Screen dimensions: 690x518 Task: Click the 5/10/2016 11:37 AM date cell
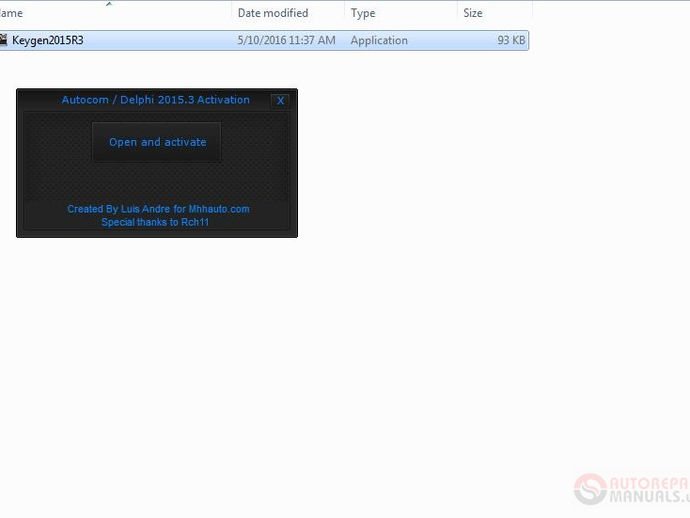click(x=286, y=40)
